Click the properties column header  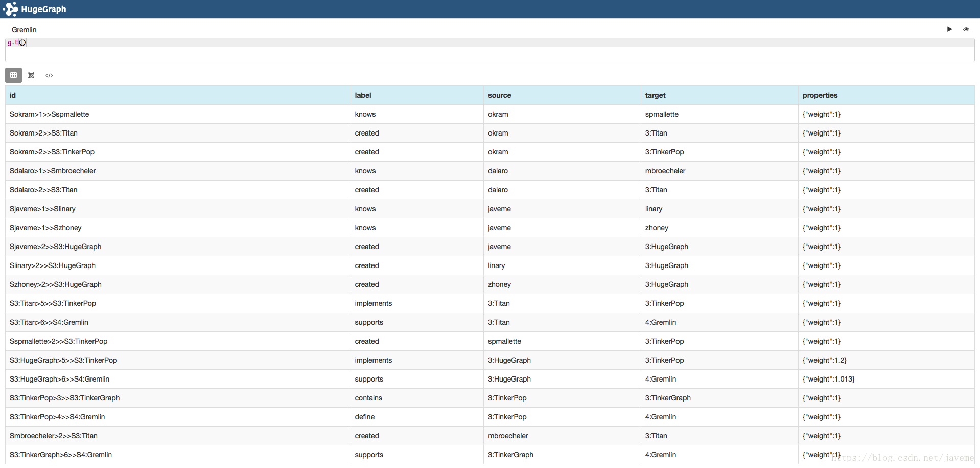886,95
